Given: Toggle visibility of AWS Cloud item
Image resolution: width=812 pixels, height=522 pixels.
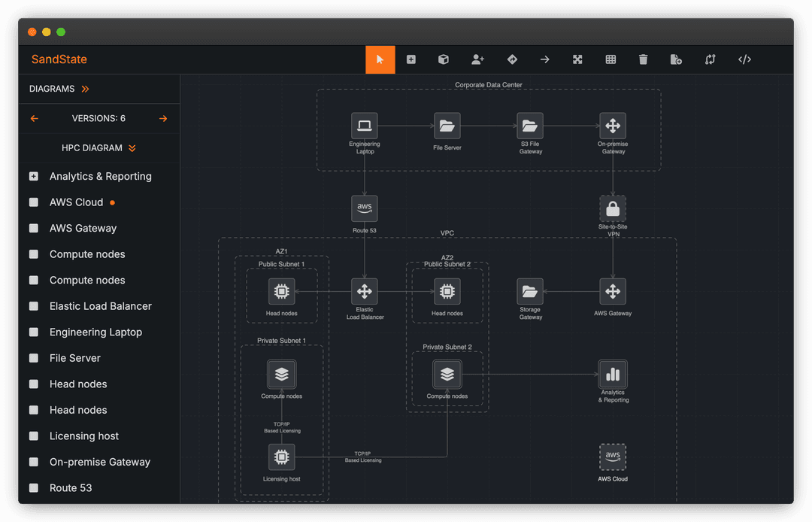Looking at the screenshot, I should (33, 202).
